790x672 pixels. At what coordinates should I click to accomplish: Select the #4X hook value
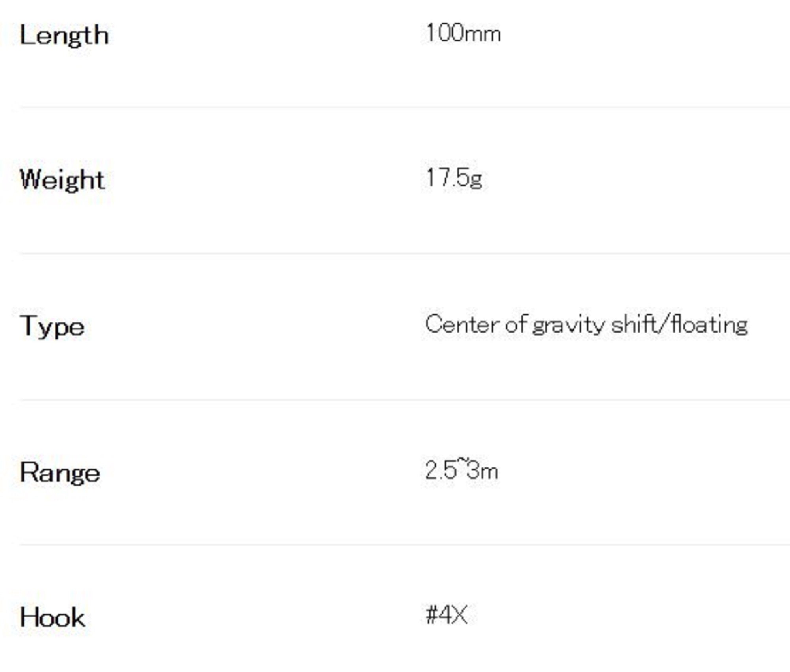point(447,615)
